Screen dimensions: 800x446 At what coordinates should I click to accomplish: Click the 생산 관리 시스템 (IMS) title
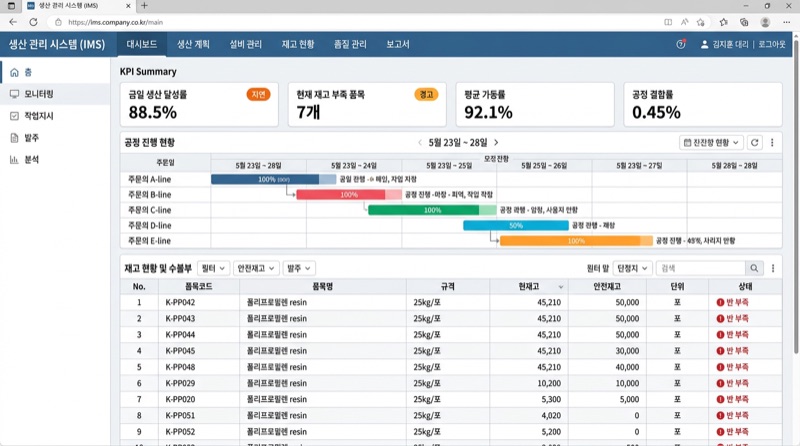click(x=57, y=44)
